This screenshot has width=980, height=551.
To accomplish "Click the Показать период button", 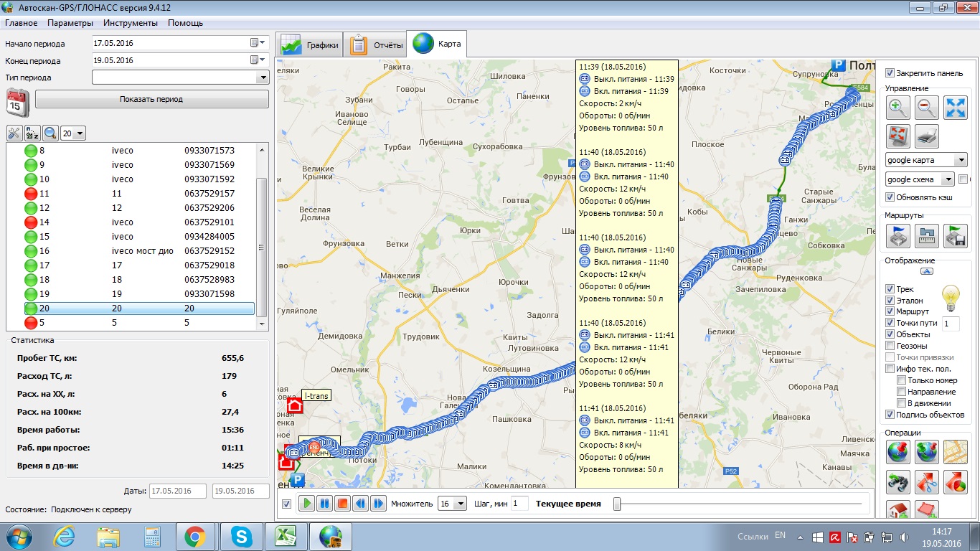I will point(151,99).
